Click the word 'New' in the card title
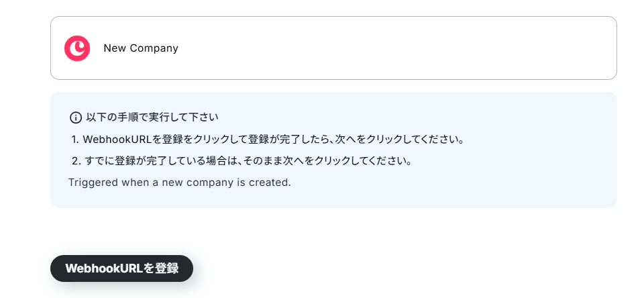 tap(115, 48)
